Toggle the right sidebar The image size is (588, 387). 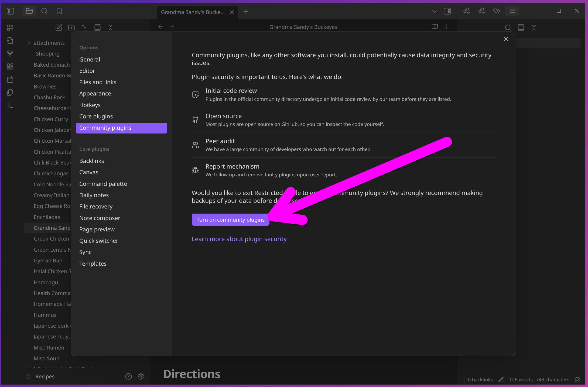pyautogui.click(x=447, y=11)
